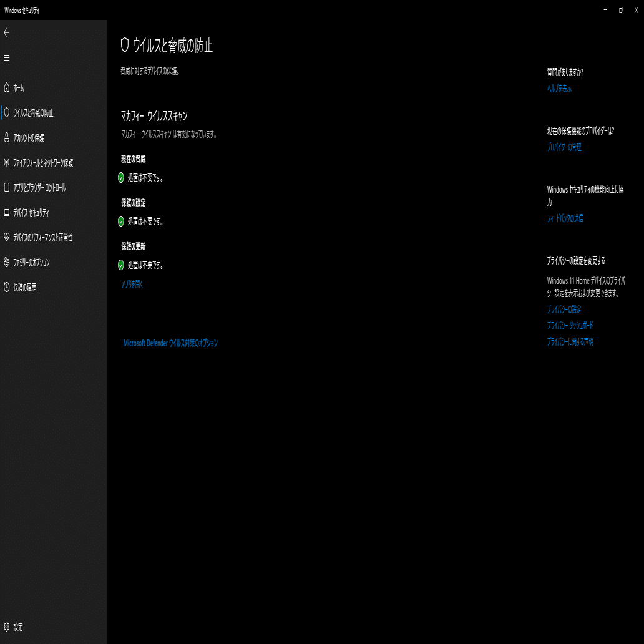Click 現在の保護機能のプロバイダーは? heading

(x=580, y=131)
